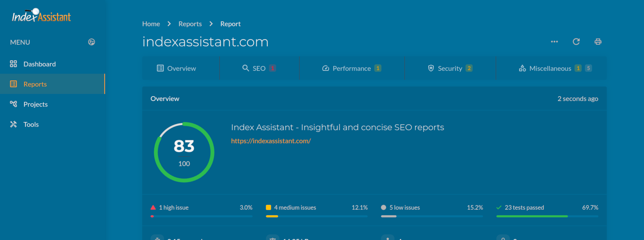Click the tests passed progress bar
This screenshot has height=240, width=644.
pos(547,216)
